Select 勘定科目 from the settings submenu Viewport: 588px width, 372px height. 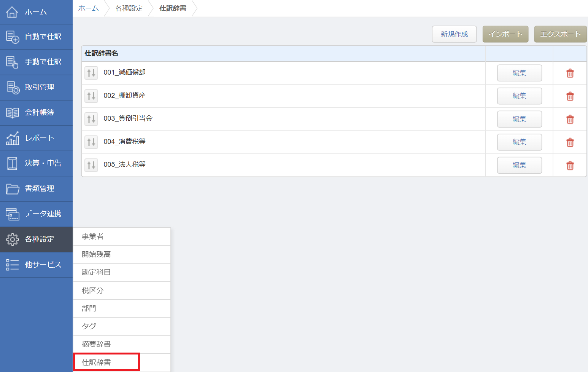tap(97, 272)
